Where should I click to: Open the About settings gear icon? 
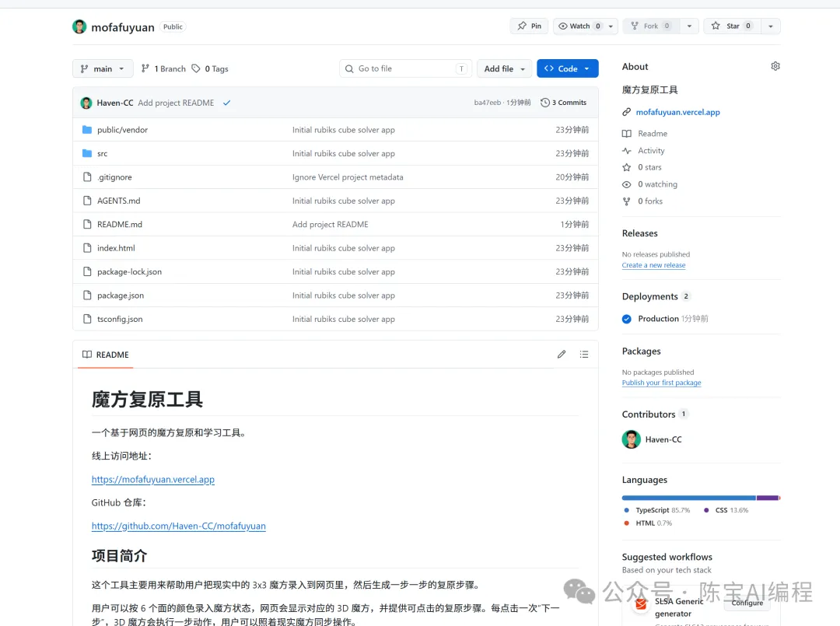775,66
